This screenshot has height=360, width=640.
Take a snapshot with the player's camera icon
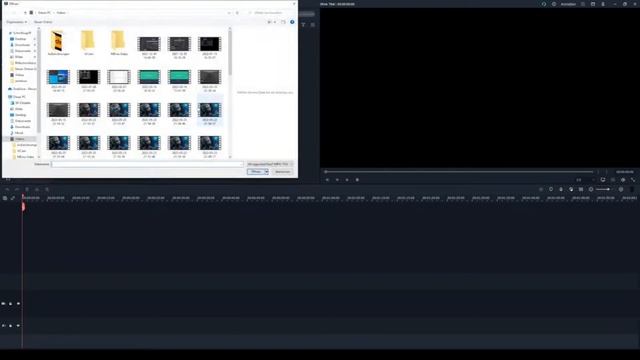pyautogui.click(x=613, y=180)
